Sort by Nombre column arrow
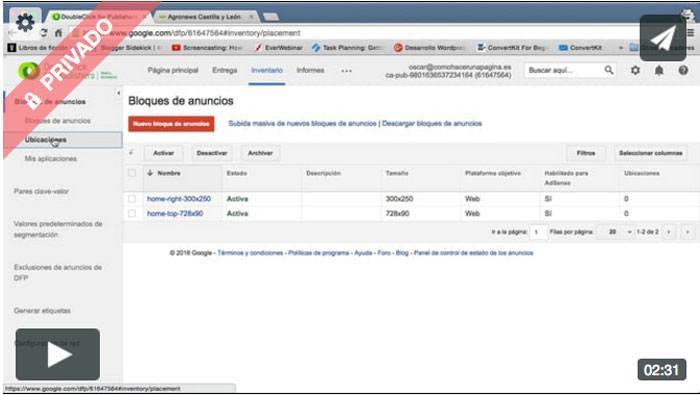700x395 pixels. (150, 173)
